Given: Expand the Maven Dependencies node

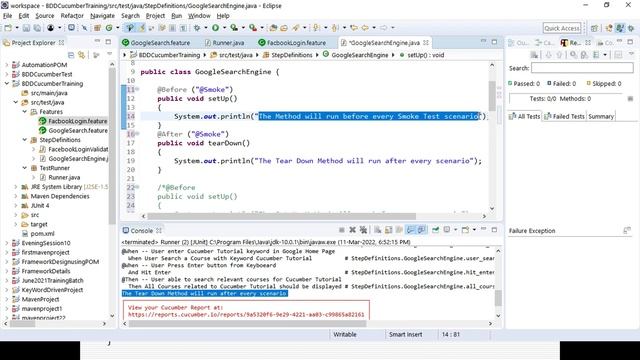Looking at the screenshot, I should pos(16,196).
